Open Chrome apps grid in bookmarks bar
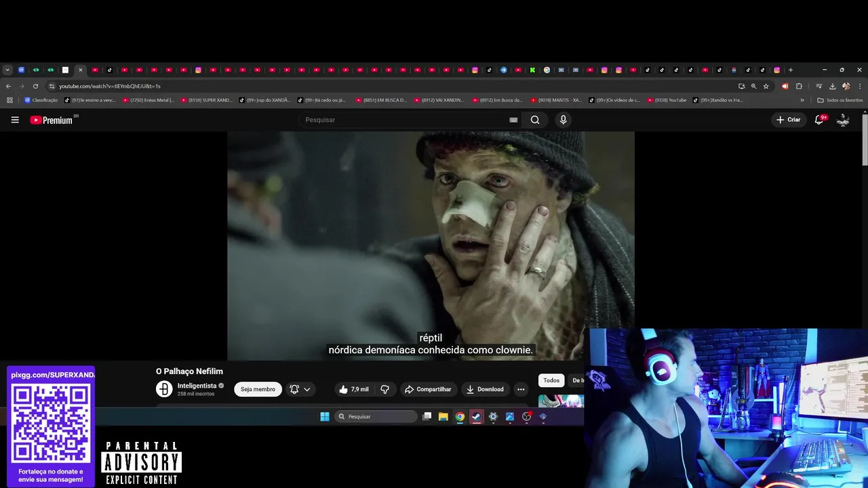The height and width of the screenshot is (488, 868). coord(9,100)
